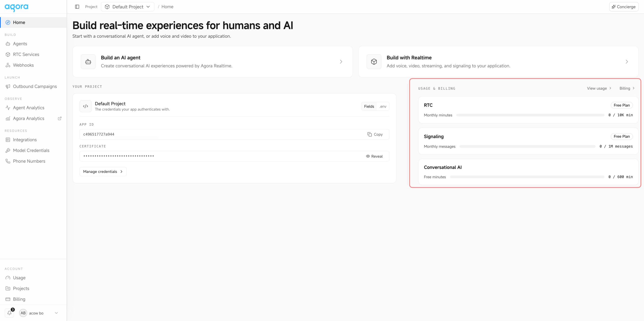
Task: Click the Signaling Free Plan badge
Action: [622, 136]
